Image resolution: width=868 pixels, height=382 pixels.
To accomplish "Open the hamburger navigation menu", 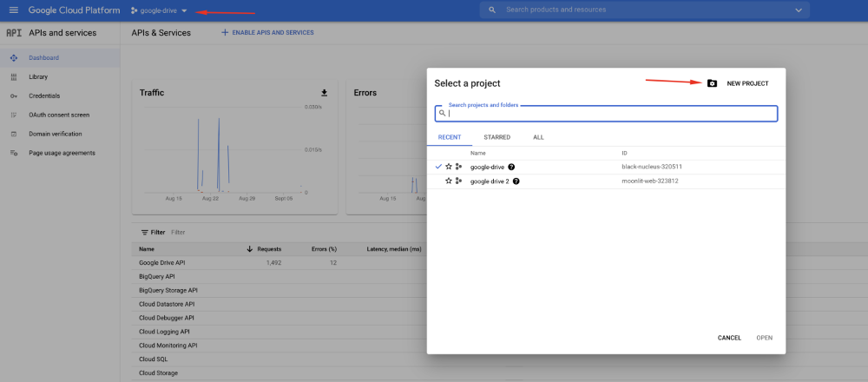I will click(x=14, y=10).
